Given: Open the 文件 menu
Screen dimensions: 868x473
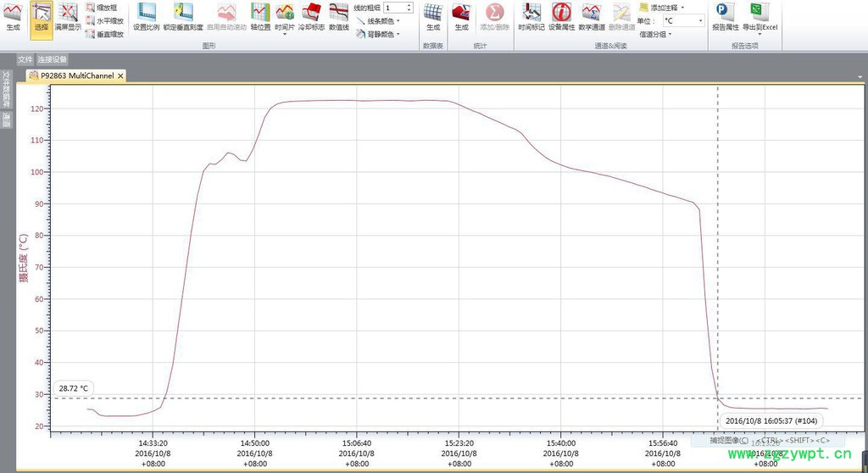Looking at the screenshot, I should [25, 60].
